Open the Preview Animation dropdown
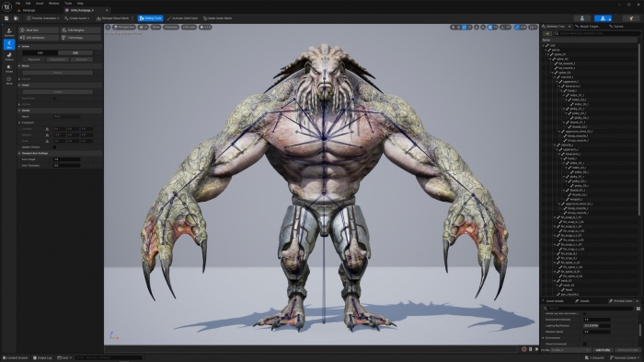The width and height of the screenshot is (644, 362). click(x=42, y=18)
